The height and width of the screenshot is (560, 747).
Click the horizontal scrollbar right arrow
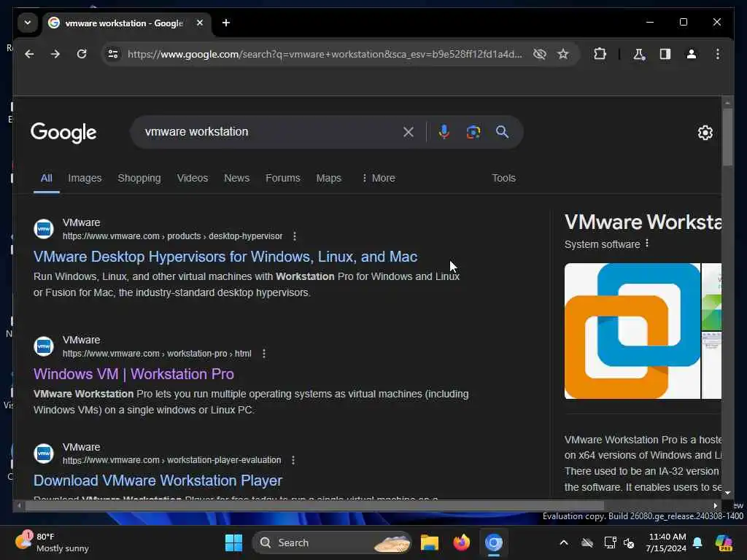coord(715,506)
